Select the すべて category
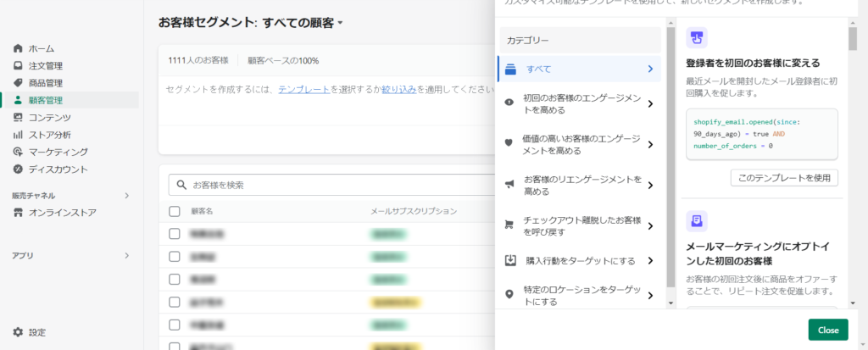This screenshot has height=350, width=868. point(579,69)
